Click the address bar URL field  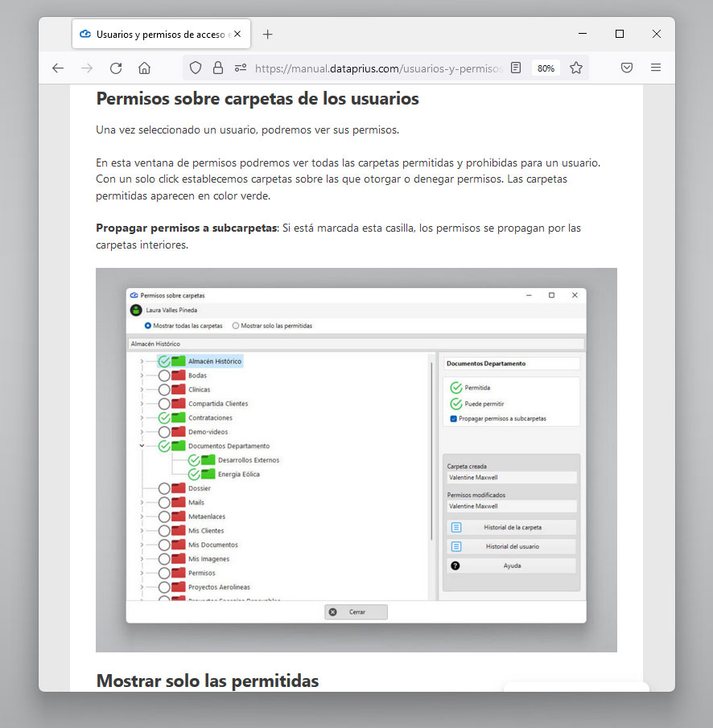pyautogui.click(x=378, y=68)
